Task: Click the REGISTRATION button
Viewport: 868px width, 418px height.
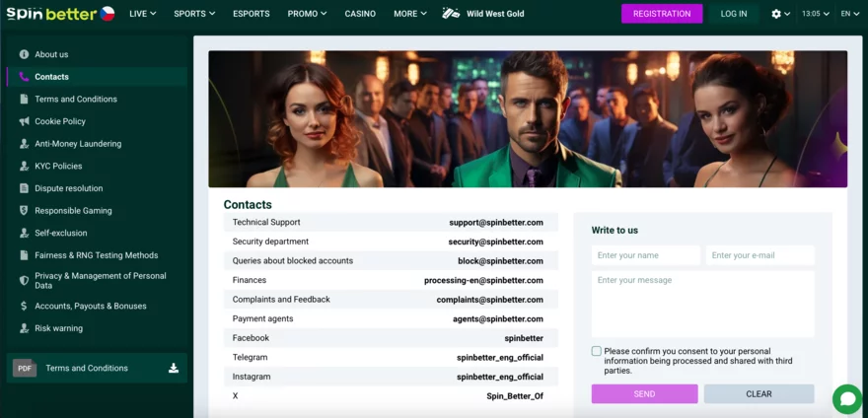Action: click(662, 14)
